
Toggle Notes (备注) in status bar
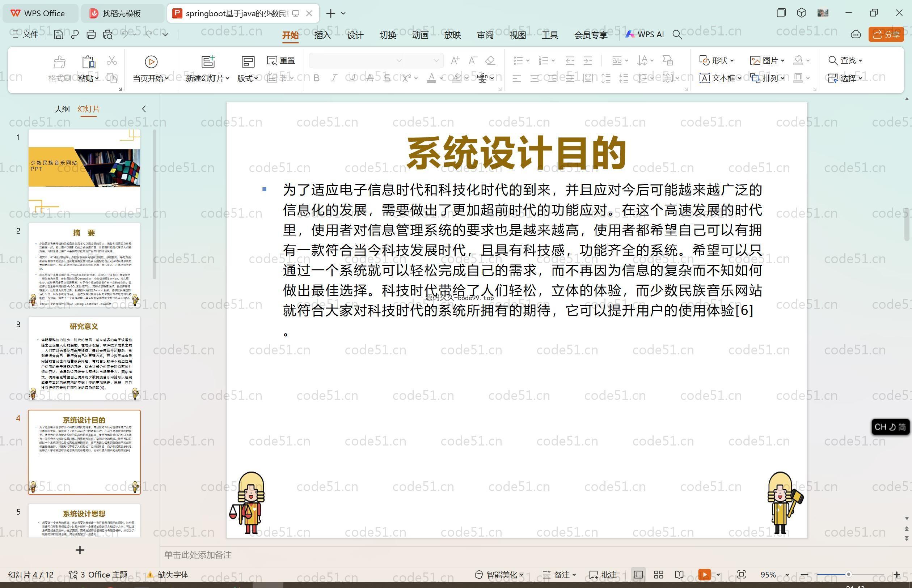point(560,575)
